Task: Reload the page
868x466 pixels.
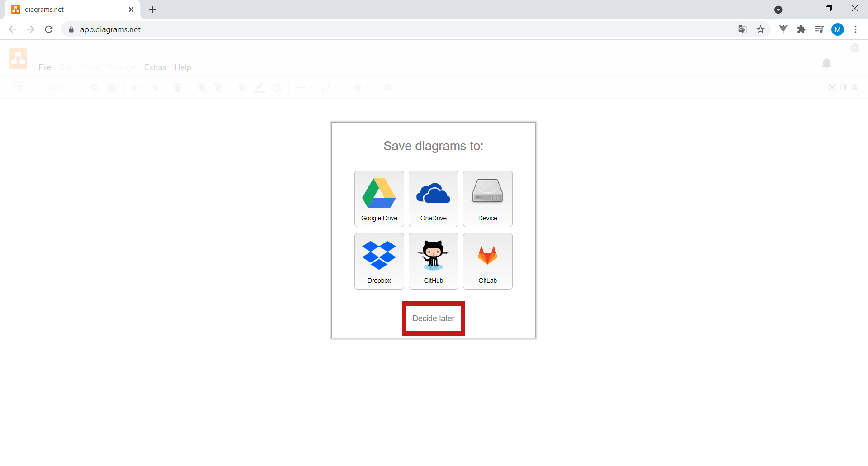Action: pyautogui.click(x=49, y=29)
